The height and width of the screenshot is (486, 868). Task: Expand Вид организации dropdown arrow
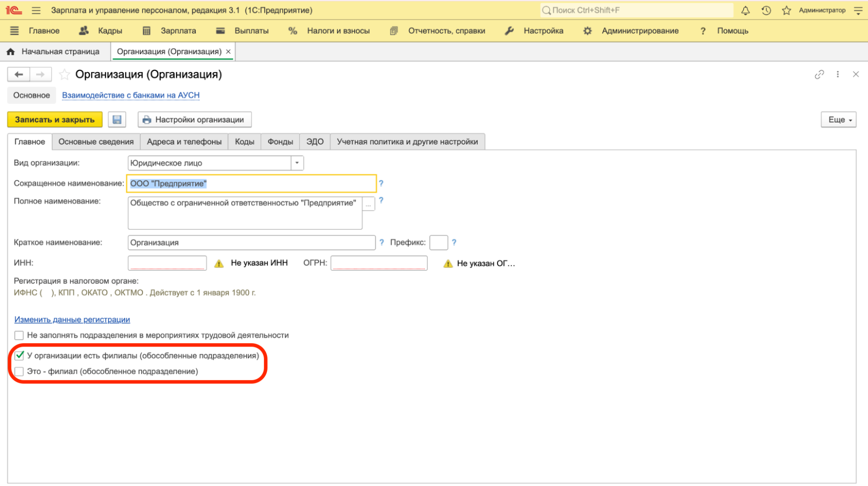click(297, 163)
